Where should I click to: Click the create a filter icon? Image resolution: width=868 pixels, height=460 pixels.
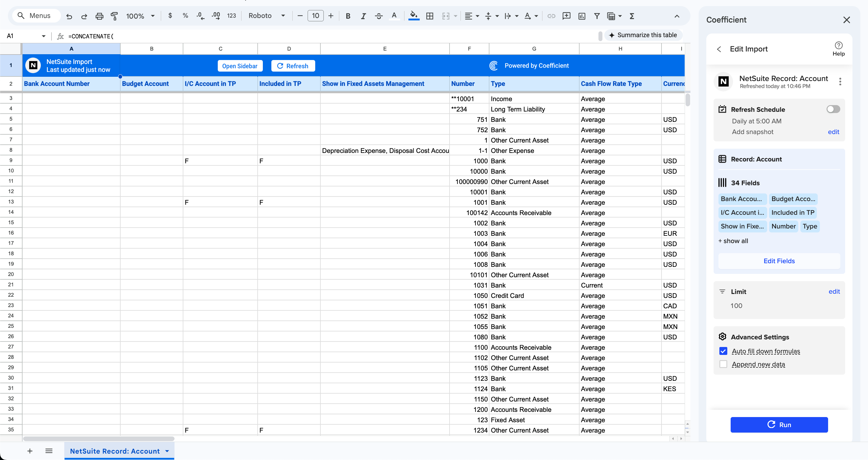coord(597,16)
